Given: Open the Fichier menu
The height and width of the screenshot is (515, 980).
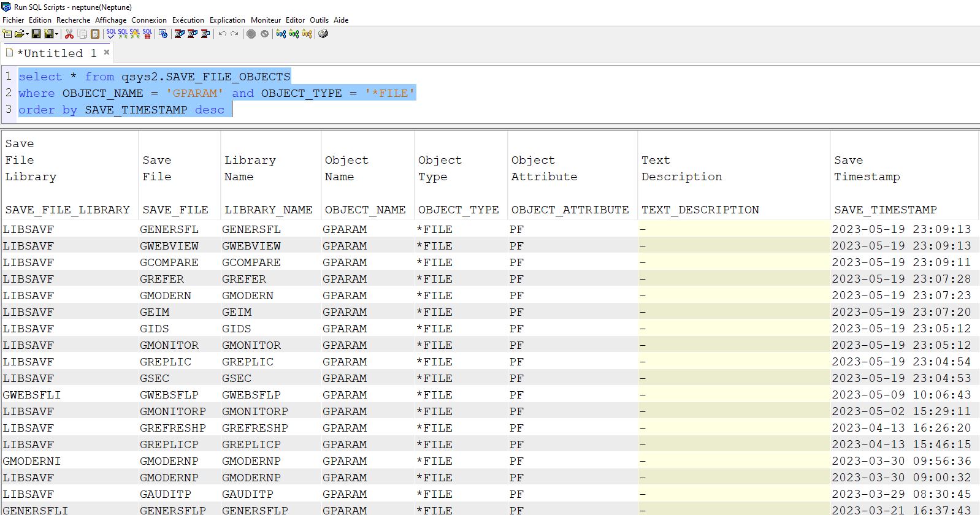Looking at the screenshot, I should click(x=13, y=20).
